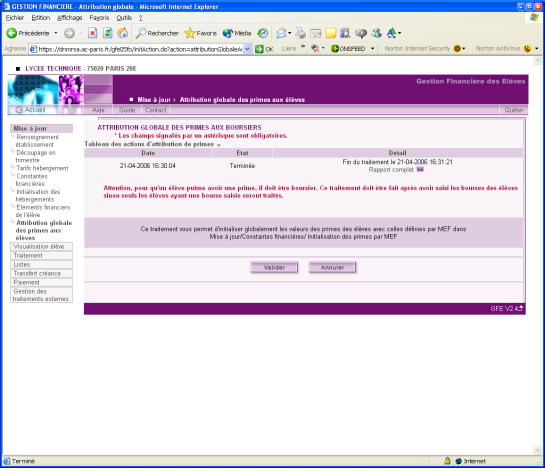The width and height of the screenshot is (545, 468).
Task: Open the Outils menu
Action: 124,18
